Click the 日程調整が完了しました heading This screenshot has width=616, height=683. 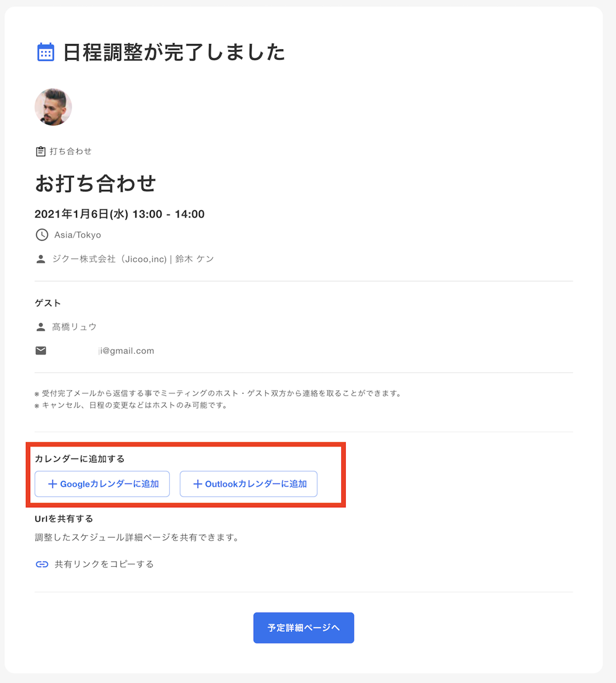click(x=174, y=52)
